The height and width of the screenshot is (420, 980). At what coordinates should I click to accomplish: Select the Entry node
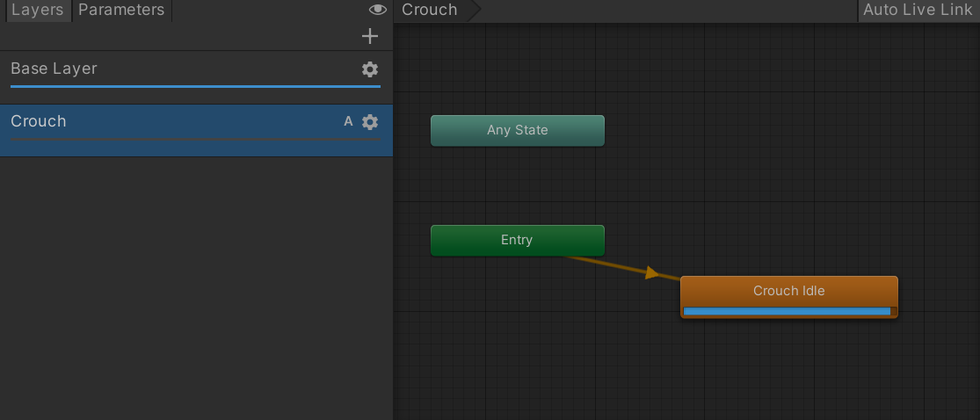tap(518, 241)
